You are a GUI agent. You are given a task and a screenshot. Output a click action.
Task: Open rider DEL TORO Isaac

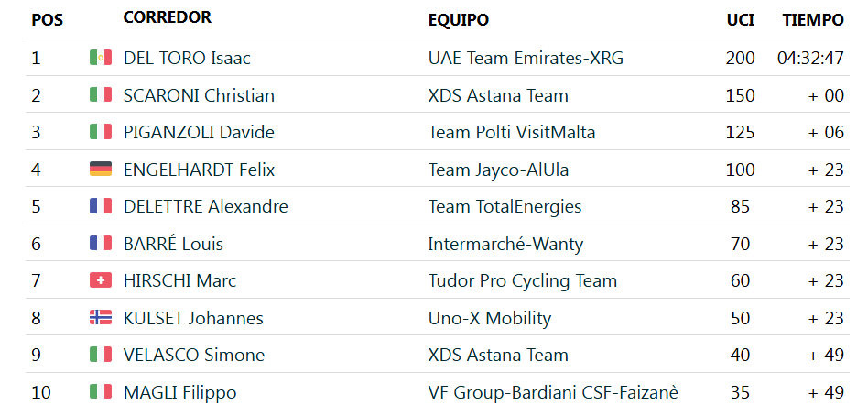click(x=187, y=58)
